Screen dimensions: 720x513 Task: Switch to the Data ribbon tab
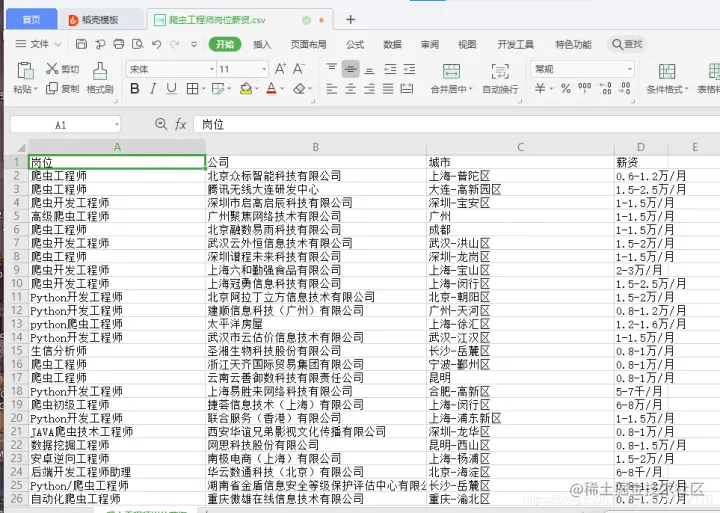click(392, 44)
